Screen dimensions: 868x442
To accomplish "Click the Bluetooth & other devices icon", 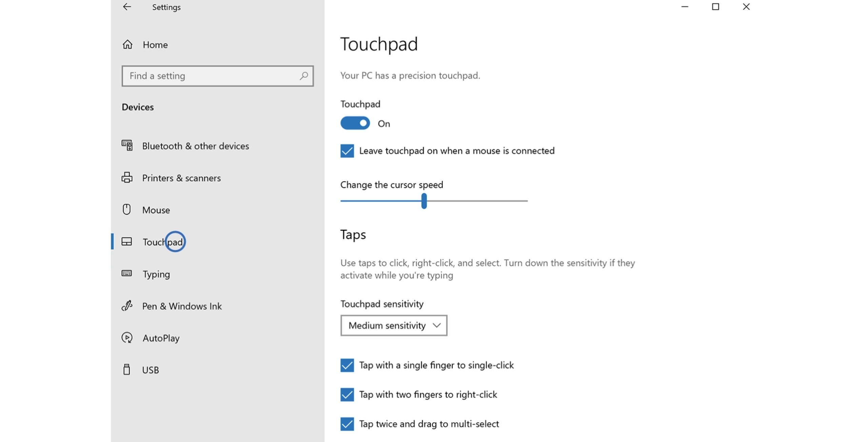I will click(127, 146).
